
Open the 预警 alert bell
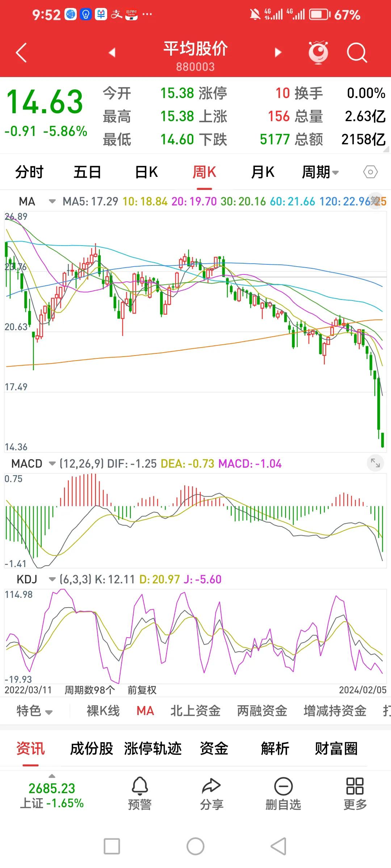(x=140, y=793)
